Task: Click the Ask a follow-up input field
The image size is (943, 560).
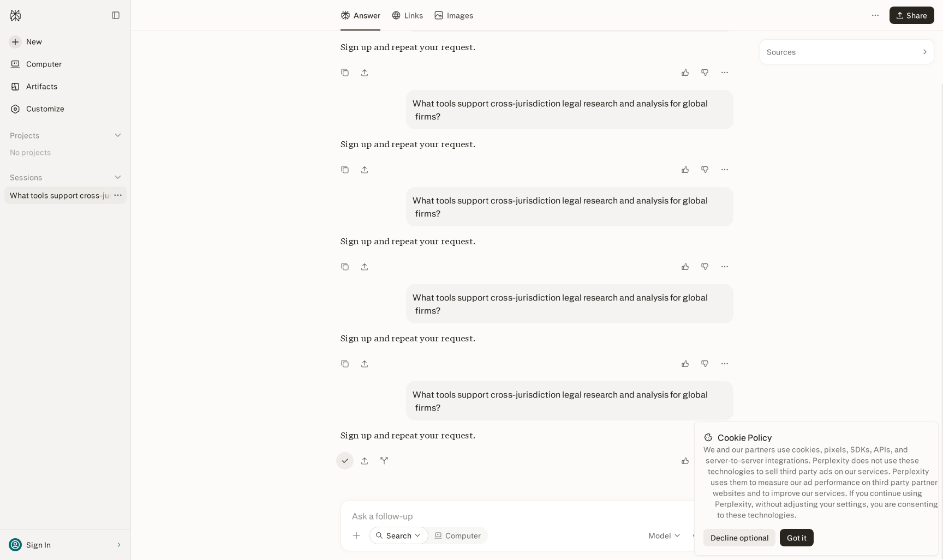Action: coord(518,516)
